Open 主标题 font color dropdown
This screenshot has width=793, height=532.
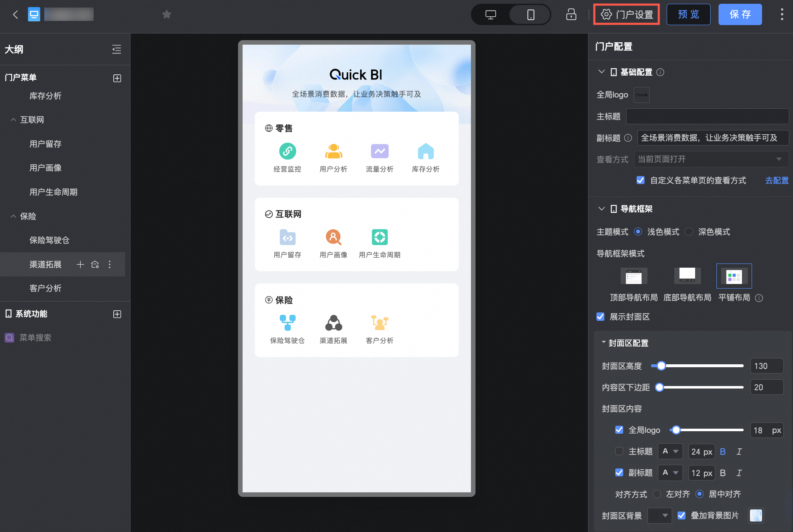click(x=670, y=452)
